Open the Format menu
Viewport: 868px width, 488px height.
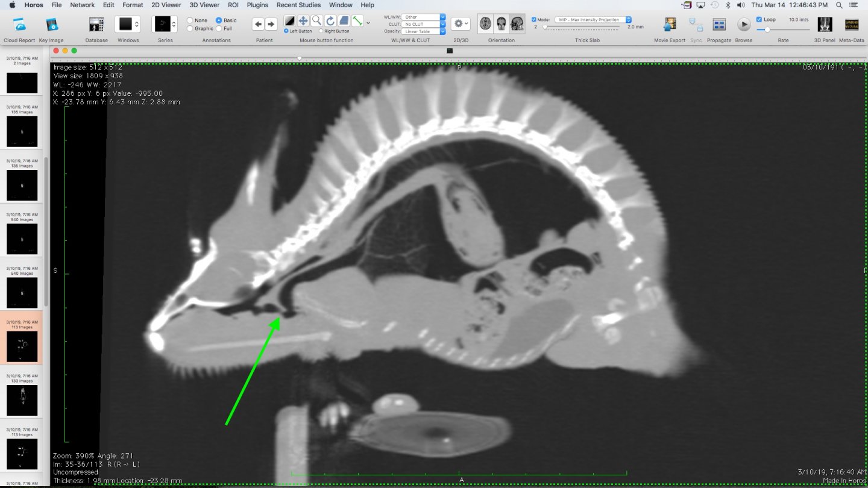pyautogui.click(x=133, y=5)
